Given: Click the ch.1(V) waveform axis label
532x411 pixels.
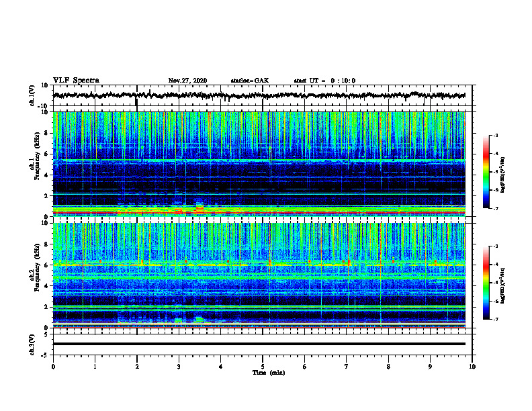Looking at the screenshot, I should click(x=32, y=95).
